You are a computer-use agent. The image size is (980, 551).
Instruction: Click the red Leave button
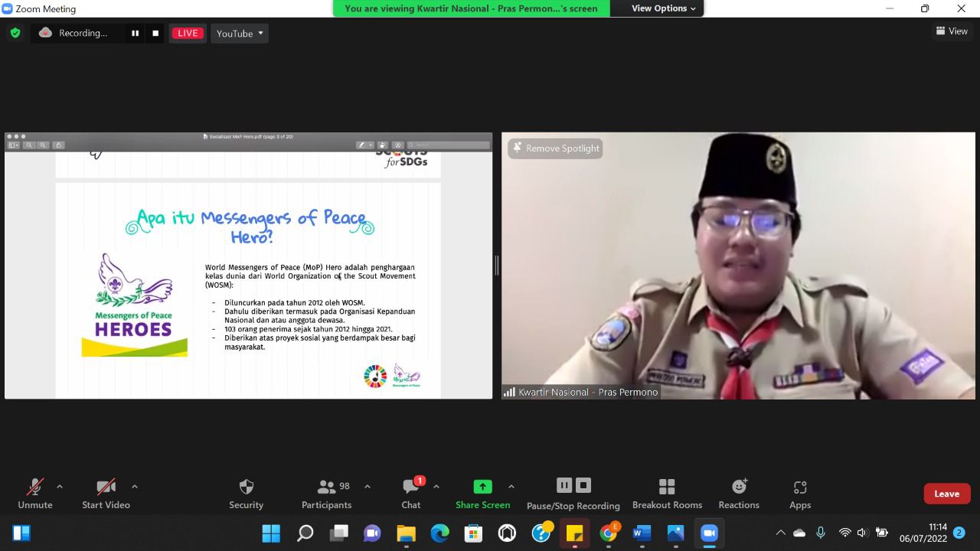pos(946,494)
